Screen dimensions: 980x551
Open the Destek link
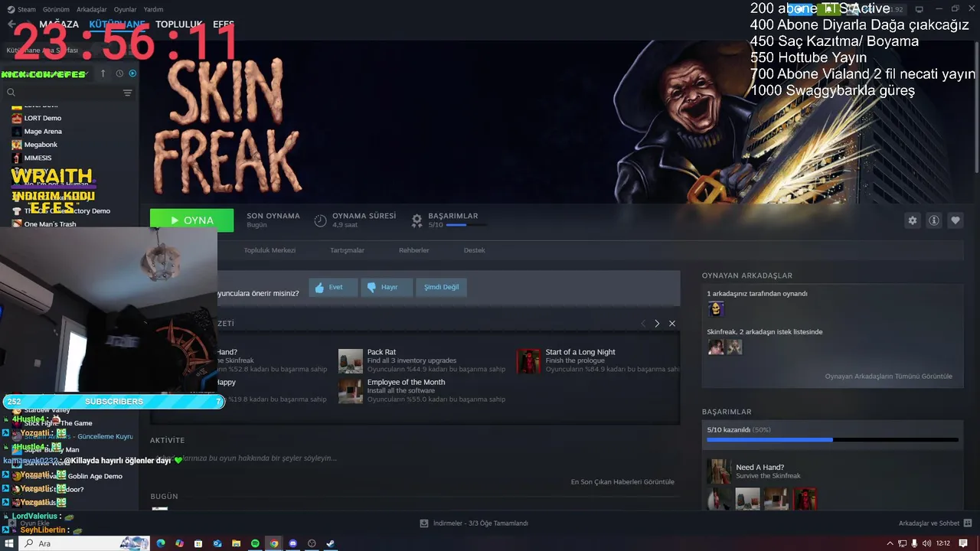(474, 250)
